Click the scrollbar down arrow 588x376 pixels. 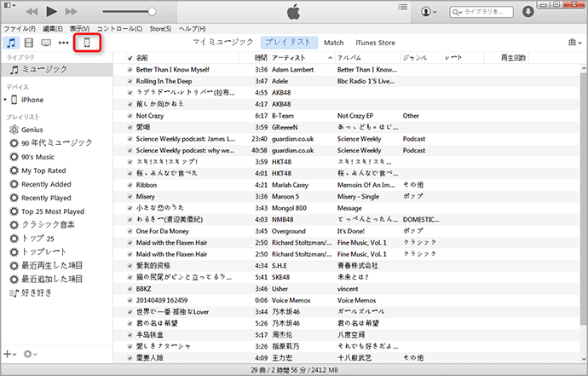(x=584, y=359)
